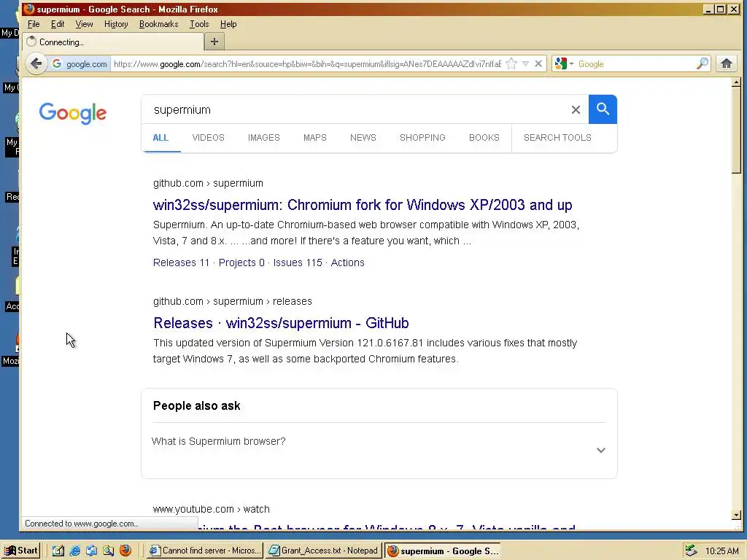Go to Google home via the logo
747x560 pixels.
(73, 113)
